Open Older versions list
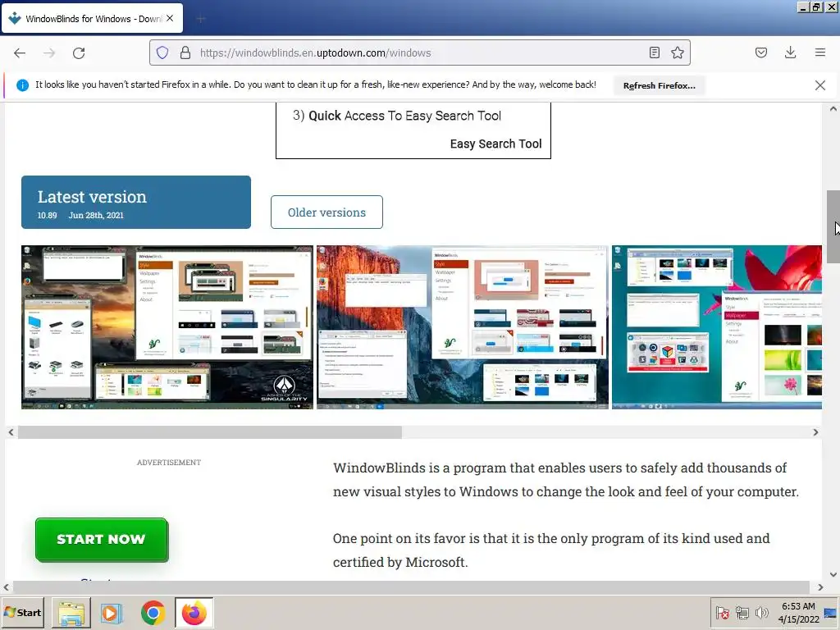 326,212
